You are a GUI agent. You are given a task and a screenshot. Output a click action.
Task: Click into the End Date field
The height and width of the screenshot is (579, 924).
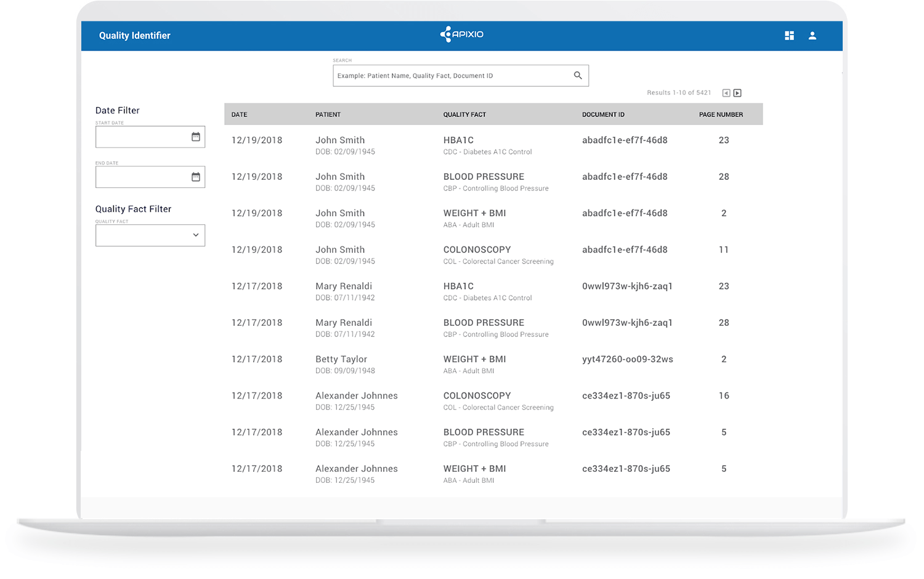click(x=150, y=177)
